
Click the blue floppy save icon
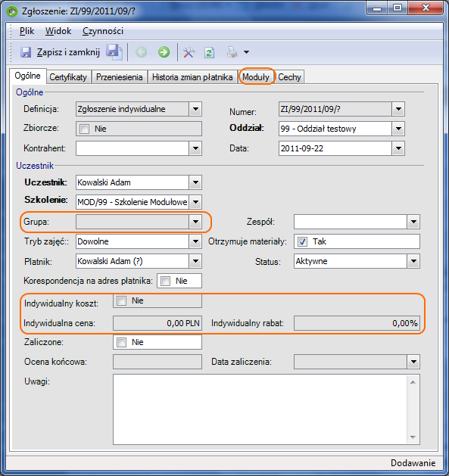tap(26, 52)
